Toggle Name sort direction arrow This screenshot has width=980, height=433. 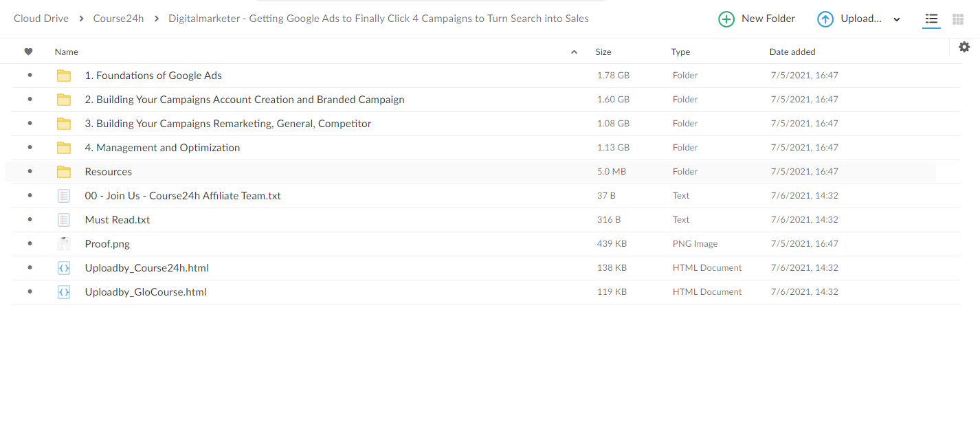point(574,52)
